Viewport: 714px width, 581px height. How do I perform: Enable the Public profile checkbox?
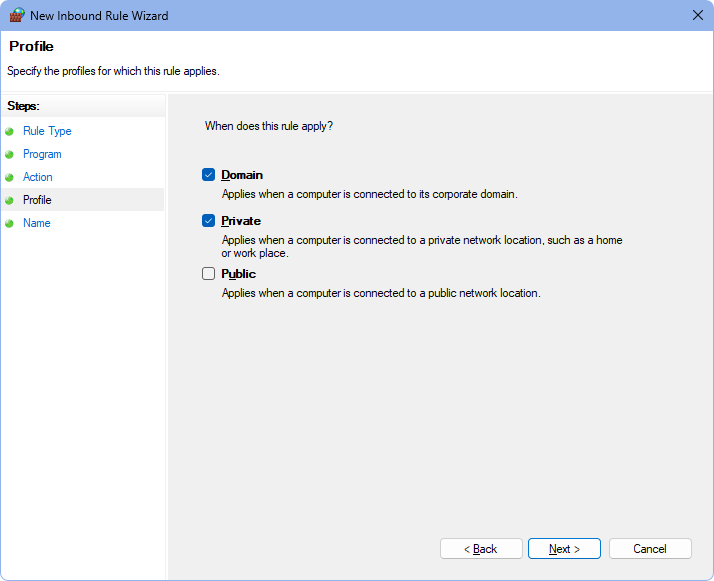tap(208, 274)
